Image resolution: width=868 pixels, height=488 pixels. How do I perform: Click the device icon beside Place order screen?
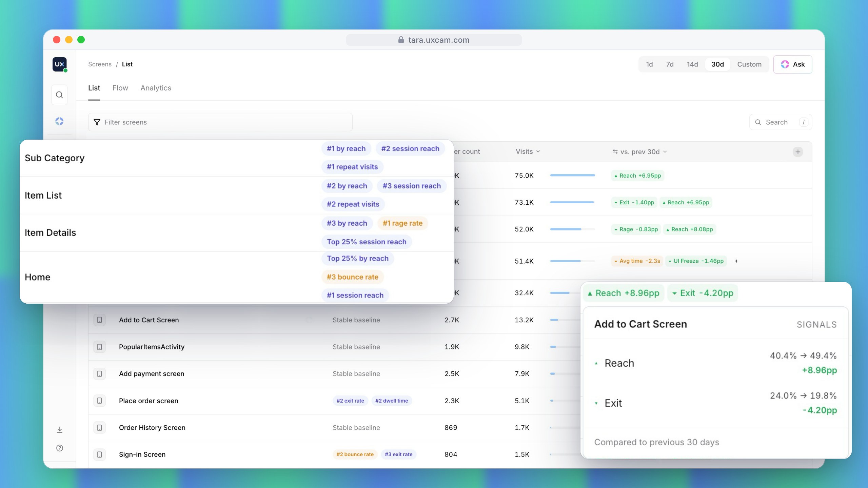(x=99, y=401)
